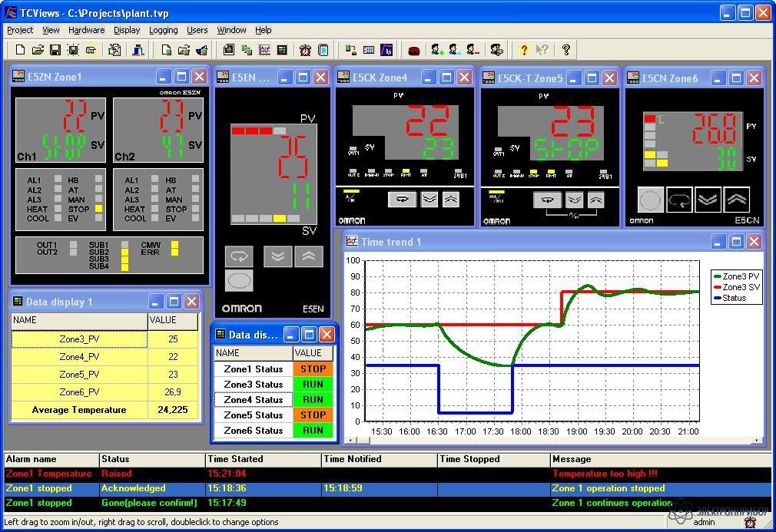Open the Logging menu
Image resolution: width=776 pixels, height=532 pixels.
point(163,30)
